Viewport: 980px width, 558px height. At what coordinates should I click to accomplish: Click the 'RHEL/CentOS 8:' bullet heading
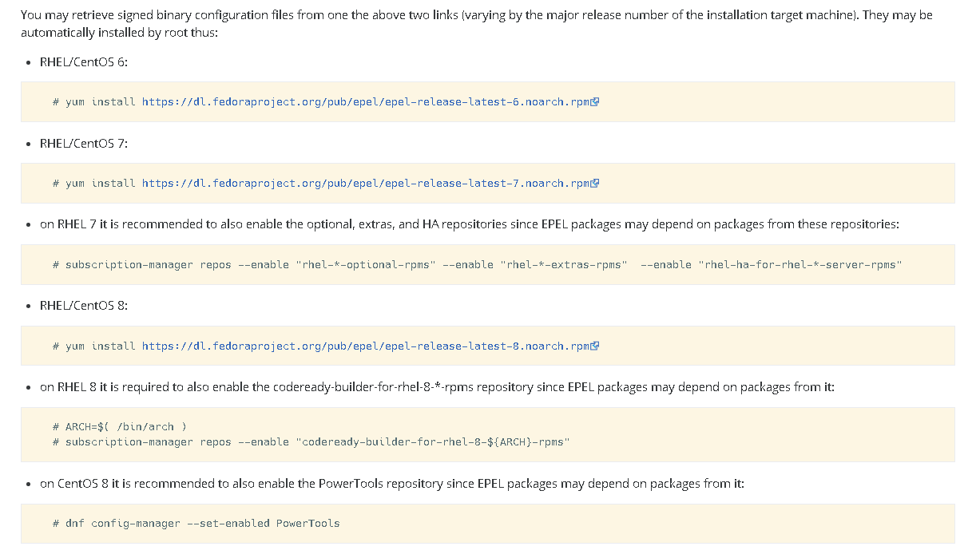coord(84,306)
